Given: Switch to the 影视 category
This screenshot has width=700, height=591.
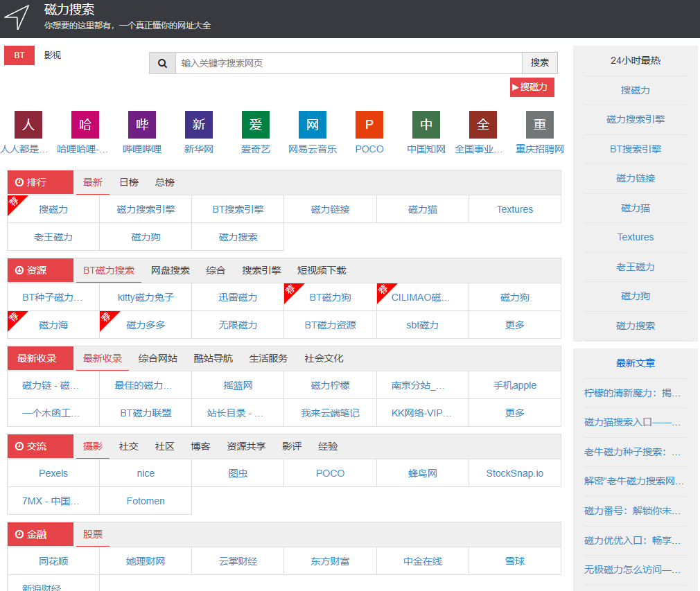Looking at the screenshot, I should coord(53,55).
